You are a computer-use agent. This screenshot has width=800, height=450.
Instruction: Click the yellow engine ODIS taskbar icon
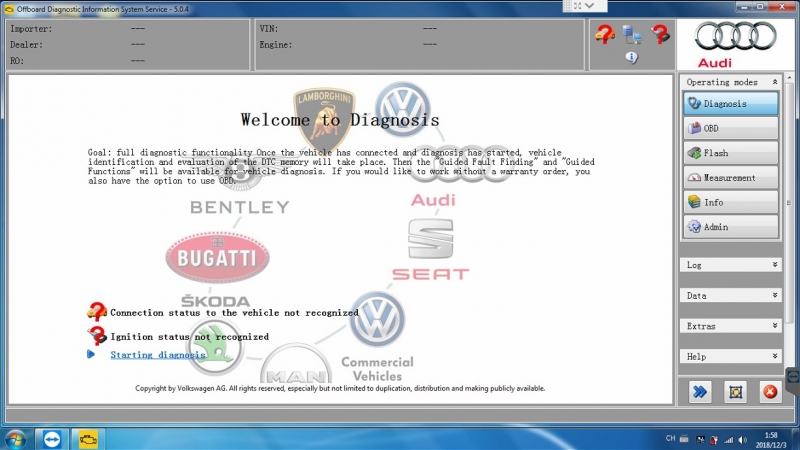(x=88, y=439)
